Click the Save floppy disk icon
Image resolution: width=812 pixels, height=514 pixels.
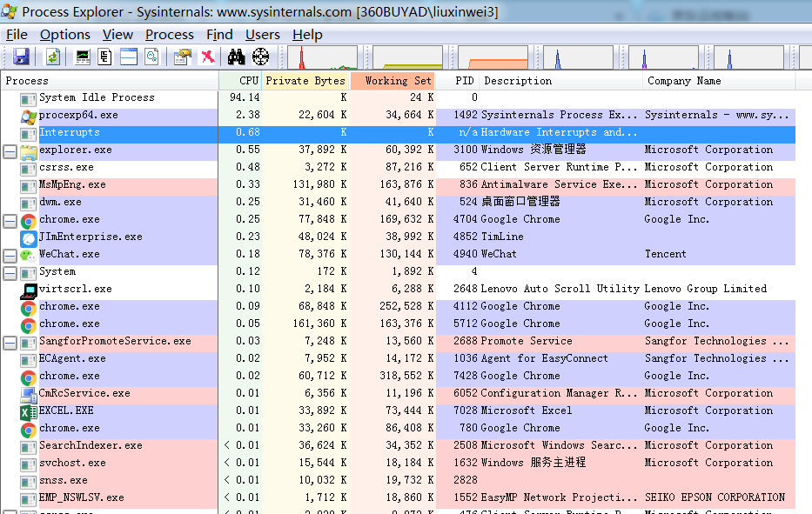(21, 57)
